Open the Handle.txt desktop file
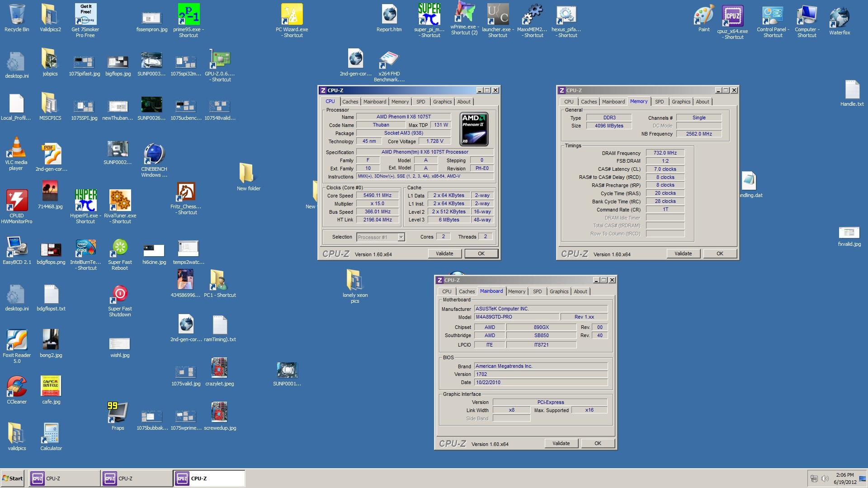 pyautogui.click(x=852, y=94)
